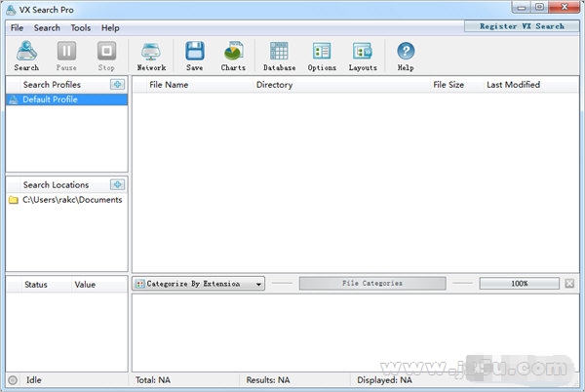Click the 'Total: NA' status bar entry

pyautogui.click(x=153, y=380)
